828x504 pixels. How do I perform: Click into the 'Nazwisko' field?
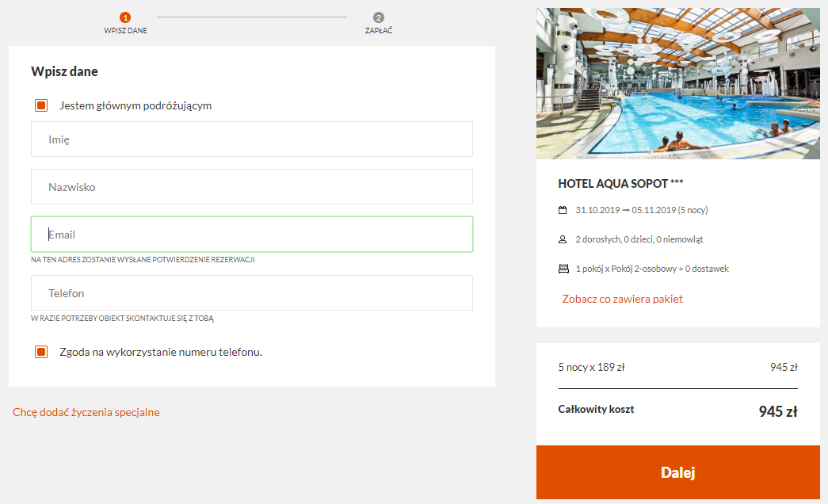[x=252, y=187]
